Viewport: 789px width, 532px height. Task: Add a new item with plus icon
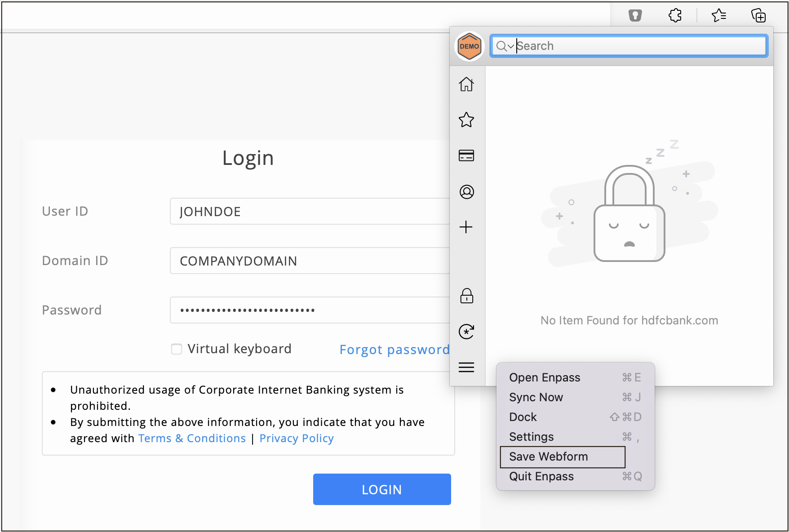(466, 227)
